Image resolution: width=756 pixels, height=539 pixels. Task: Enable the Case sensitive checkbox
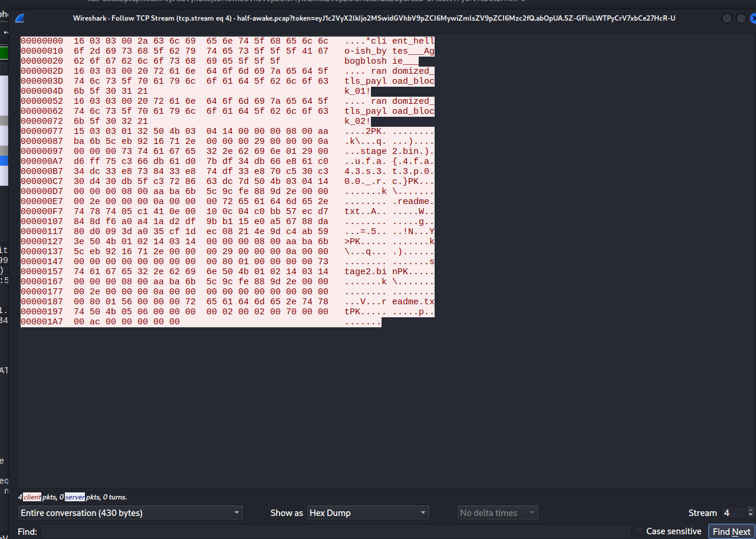pos(639,531)
